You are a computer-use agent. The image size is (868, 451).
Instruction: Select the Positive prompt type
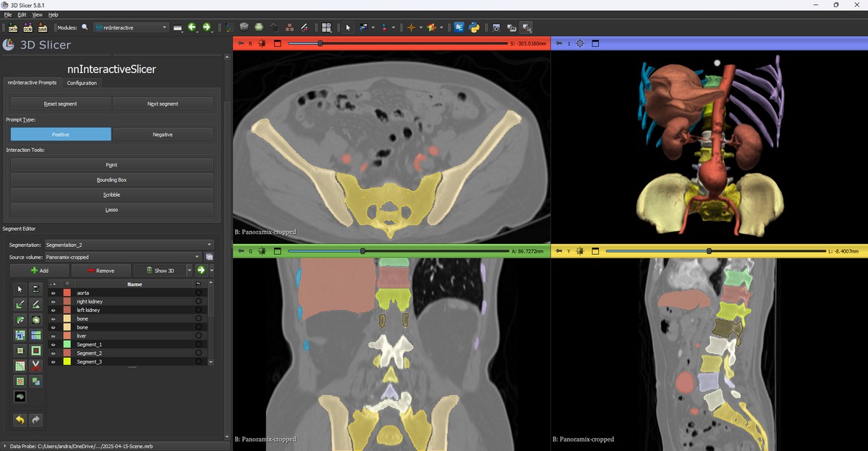point(61,135)
